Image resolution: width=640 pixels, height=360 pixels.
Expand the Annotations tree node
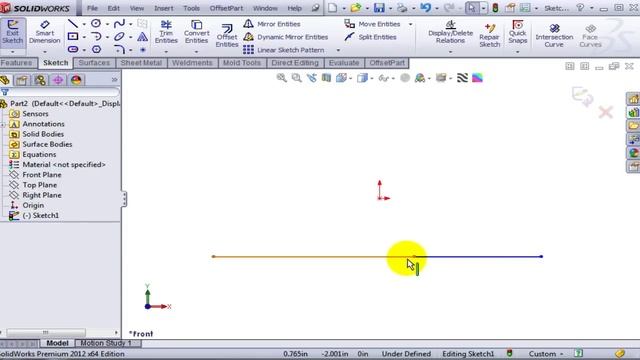point(3,124)
